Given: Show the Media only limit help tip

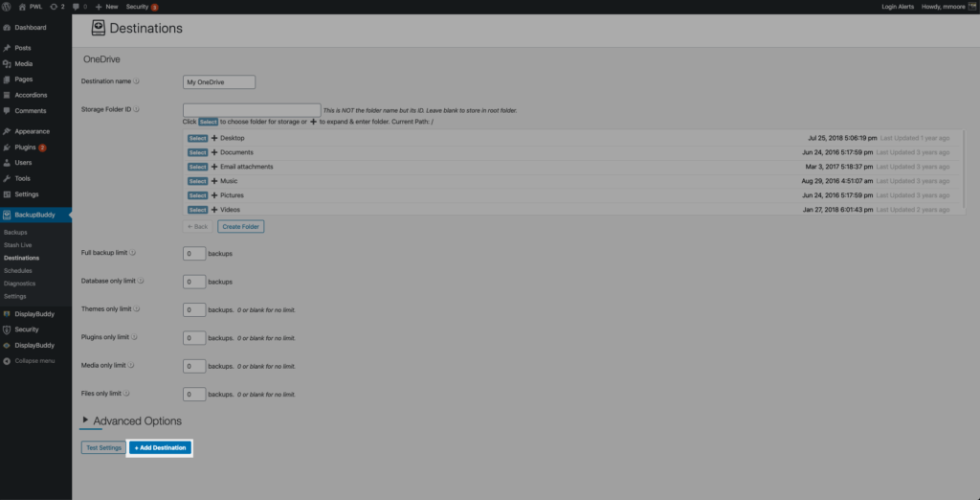Looking at the screenshot, I should click(131, 365).
